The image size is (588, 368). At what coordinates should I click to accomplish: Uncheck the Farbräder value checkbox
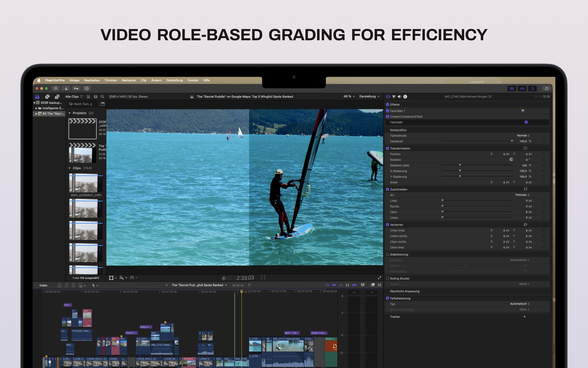pos(526,122)
